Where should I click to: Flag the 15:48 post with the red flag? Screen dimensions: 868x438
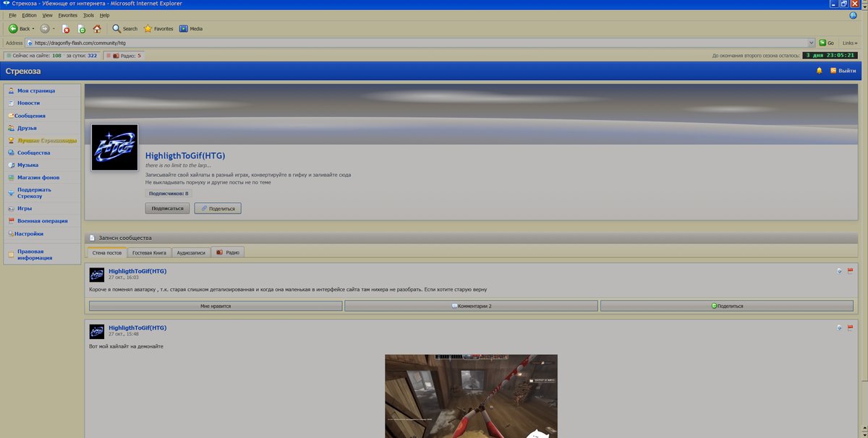(x=850, y=327)
